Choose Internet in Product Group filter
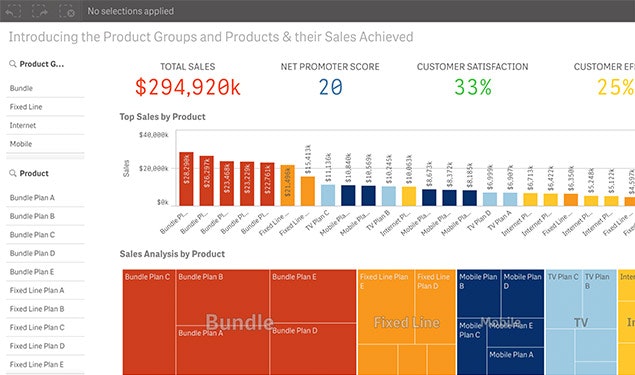635x375 pixels. click(x=45, y=126)
